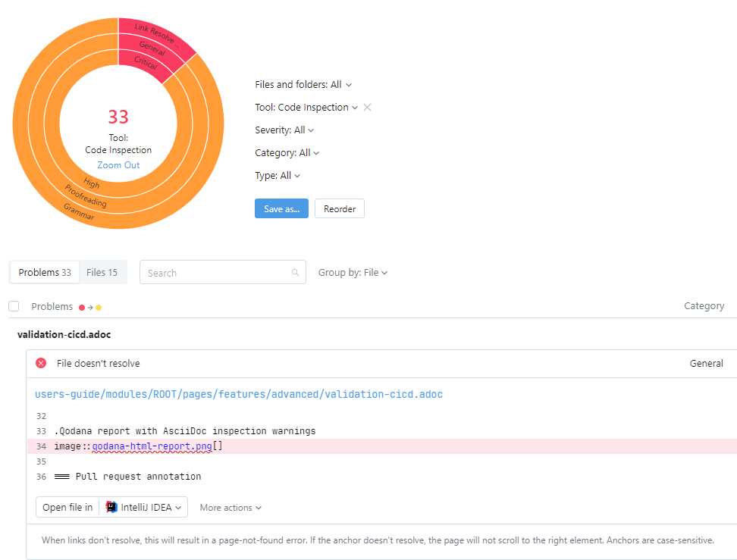
Task: Toggle the select-all Problems checkbox
Action: (x=14, y=306)
